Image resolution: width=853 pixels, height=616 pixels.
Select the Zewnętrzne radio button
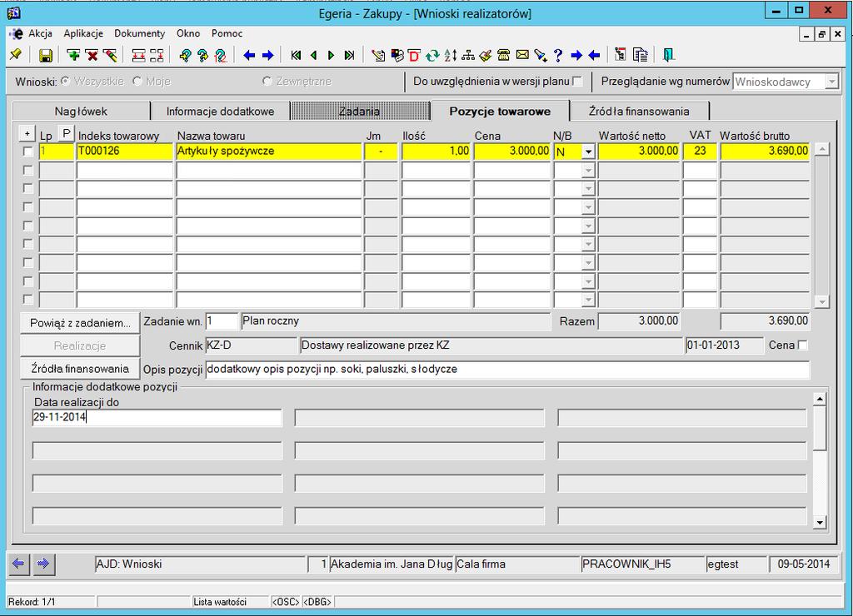click(x=267, y=81)
